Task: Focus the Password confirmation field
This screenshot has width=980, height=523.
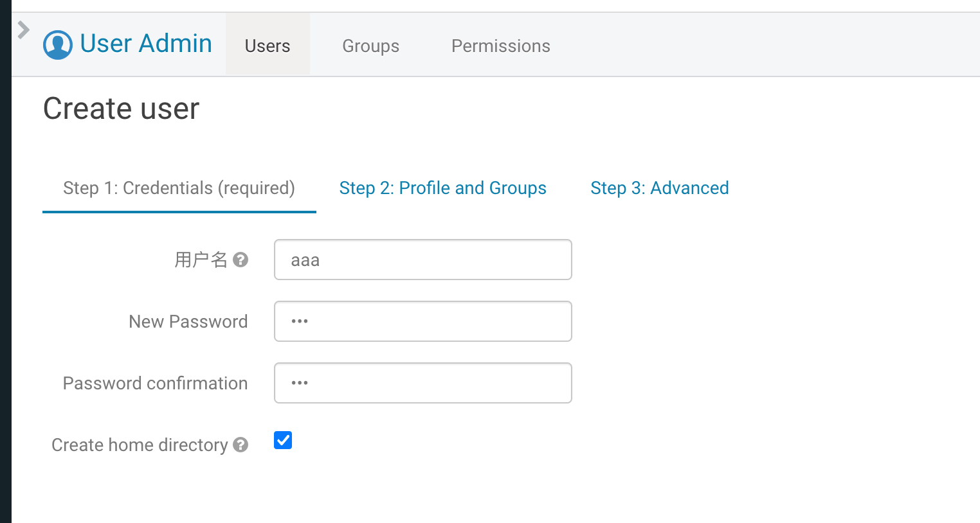Action: click(x=422, y=383)
